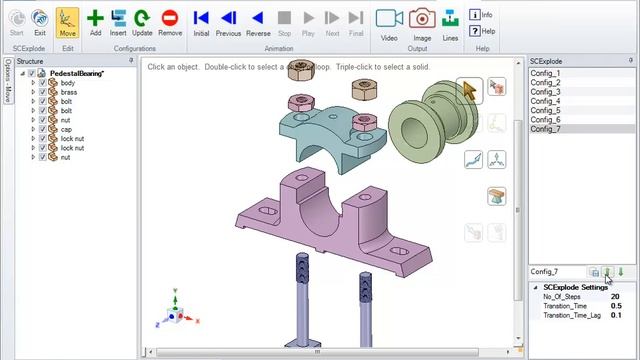
Task: Edit the Config_7 name field
Action: click(558, 272)
